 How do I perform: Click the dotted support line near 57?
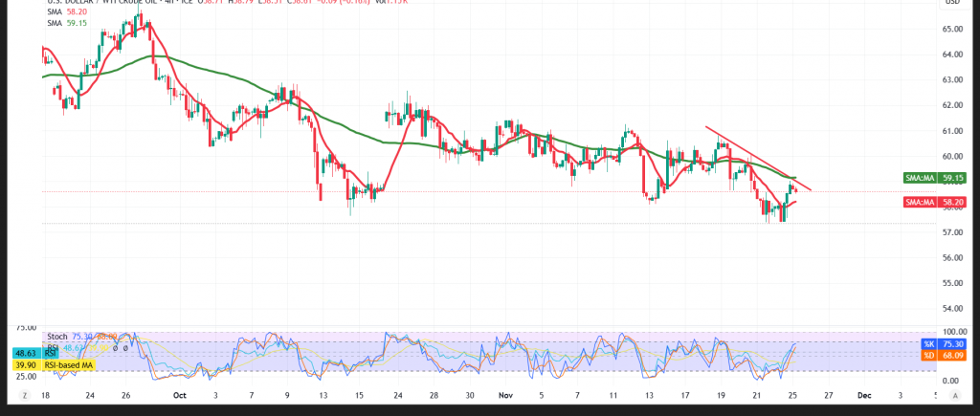[x=479, y=224]
